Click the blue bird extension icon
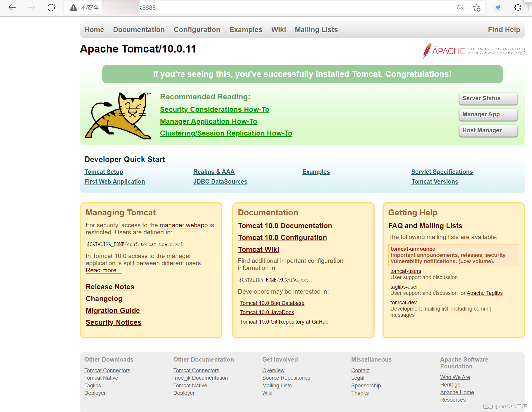Image resolution: width=532 pixels, height=412 pixels. tap(498, 8)
